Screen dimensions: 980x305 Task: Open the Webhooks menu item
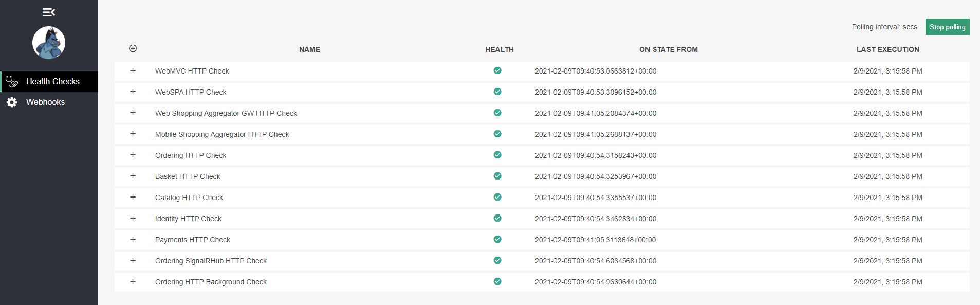click(x=49, y=102)
